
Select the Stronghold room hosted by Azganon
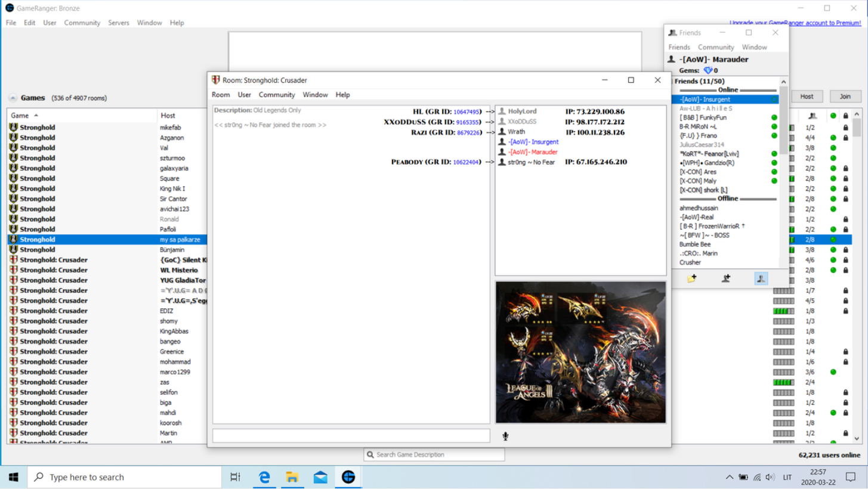107,138
